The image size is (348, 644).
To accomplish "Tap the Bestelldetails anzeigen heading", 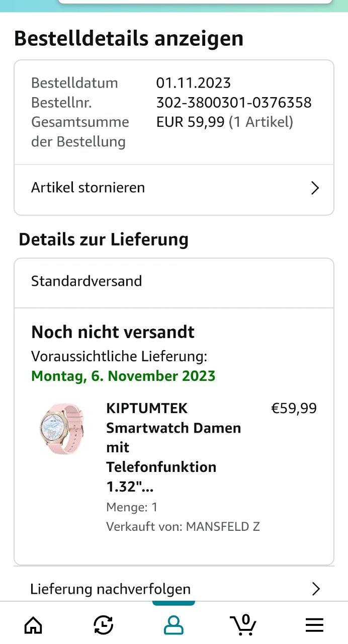I will [129, 39].
